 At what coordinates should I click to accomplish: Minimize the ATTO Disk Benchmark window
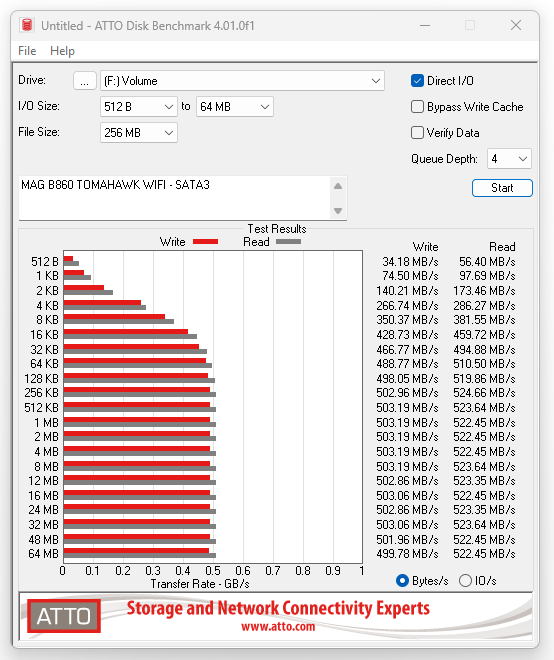tap(425, 25)
